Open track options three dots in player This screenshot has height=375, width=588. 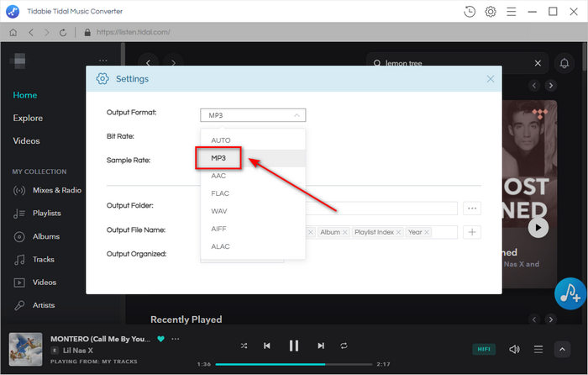pyautogui.click(x=175, y=339)
